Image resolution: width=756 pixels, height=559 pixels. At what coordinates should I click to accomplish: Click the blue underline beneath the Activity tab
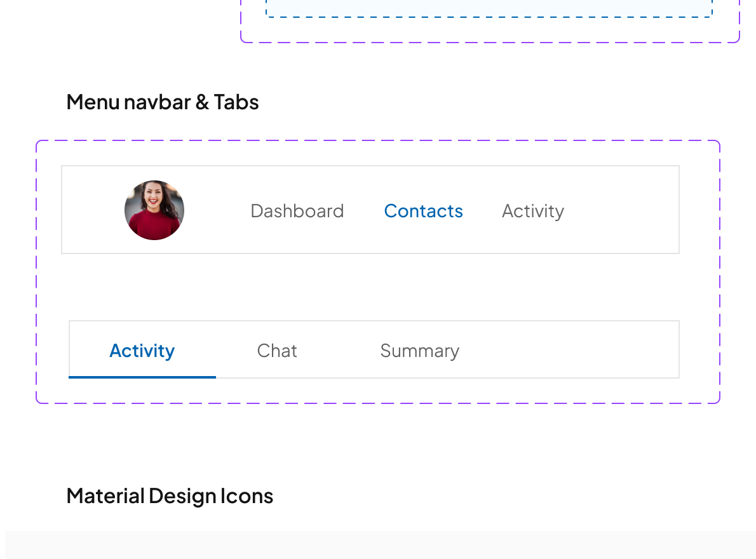[x=142, y=377]
